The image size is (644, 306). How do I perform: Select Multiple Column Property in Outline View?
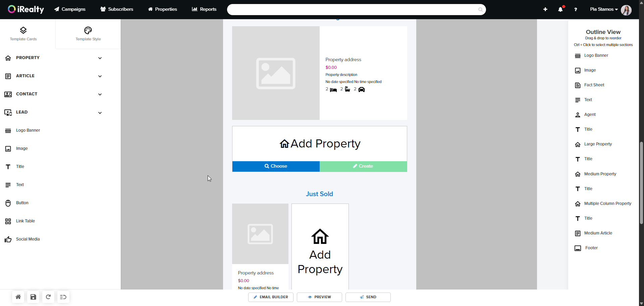coord(607,204)
